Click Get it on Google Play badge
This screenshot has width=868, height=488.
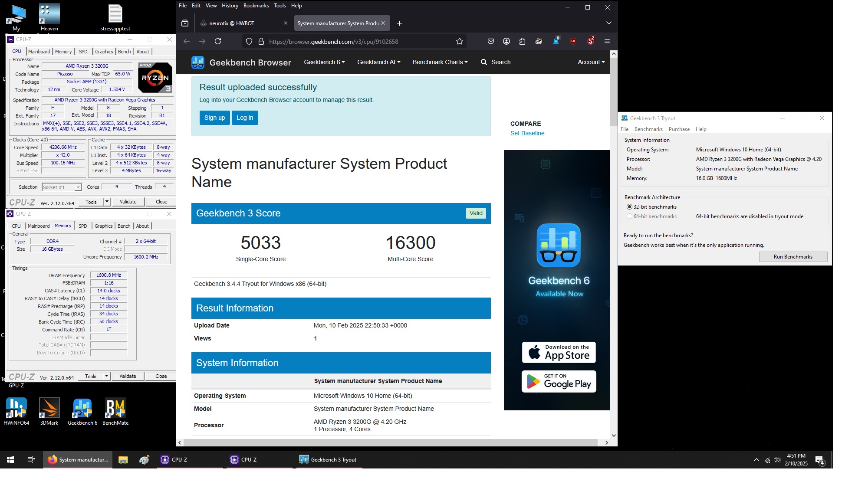tap(559, 381)
